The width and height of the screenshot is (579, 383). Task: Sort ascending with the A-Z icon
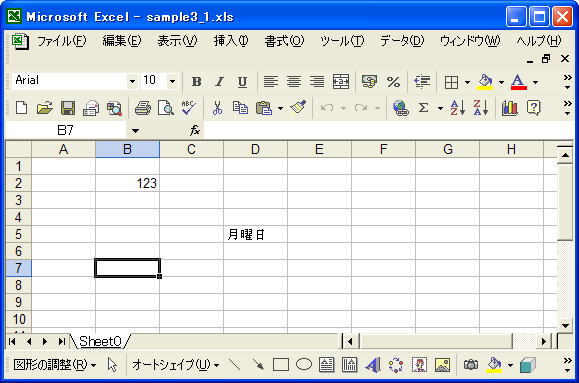(x=458, y=108)
